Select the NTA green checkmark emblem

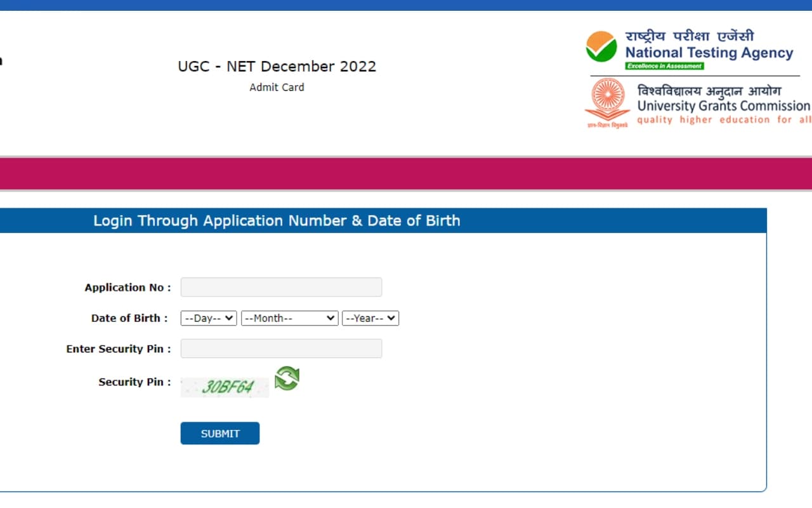pyautogui.click(x=600, y=47)
